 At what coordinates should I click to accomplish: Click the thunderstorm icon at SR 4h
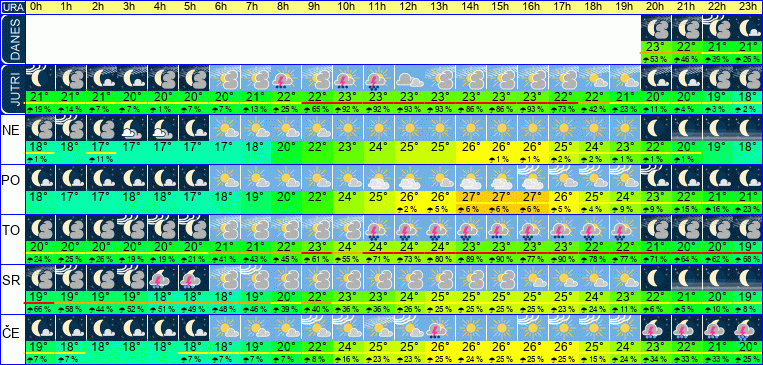(x=163, y=278)
